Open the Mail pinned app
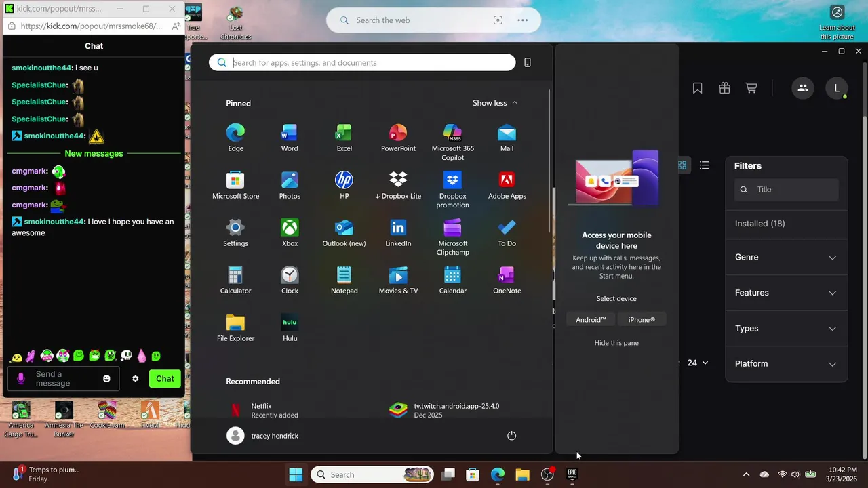Screen dimensions: 868x488 507,138
